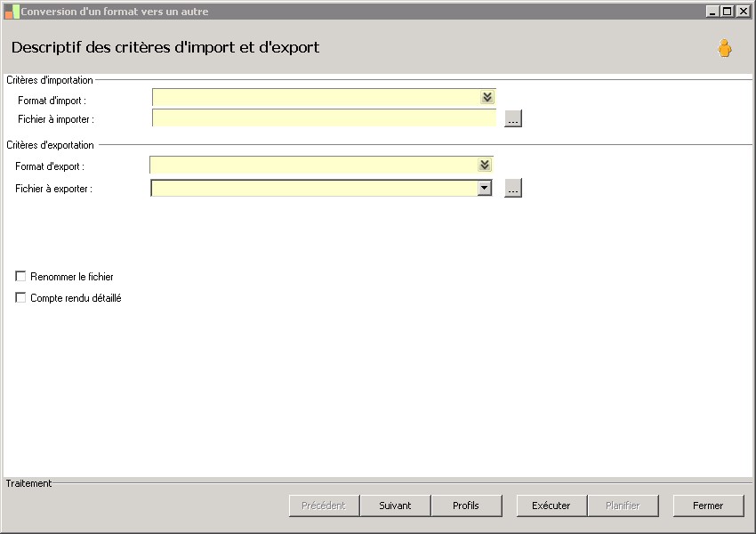Expand the Fichier à exporter combo box
756x534 pixels.
pyautogui.click(x=484, y=188)
